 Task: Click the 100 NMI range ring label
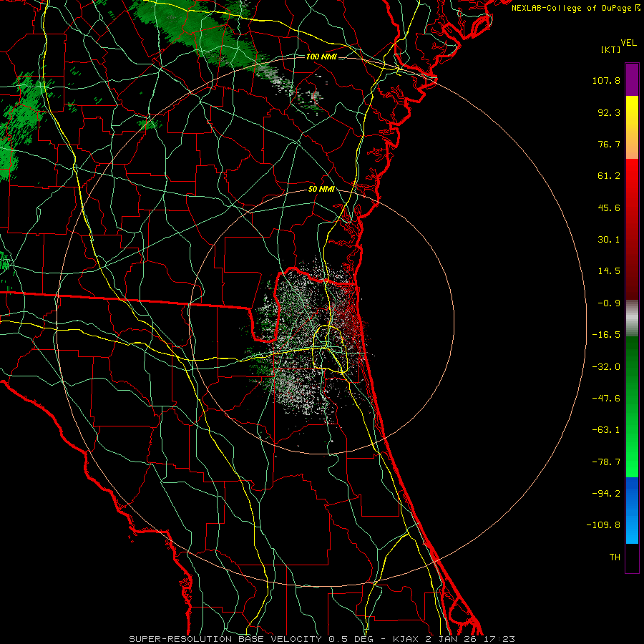point(321,57)
